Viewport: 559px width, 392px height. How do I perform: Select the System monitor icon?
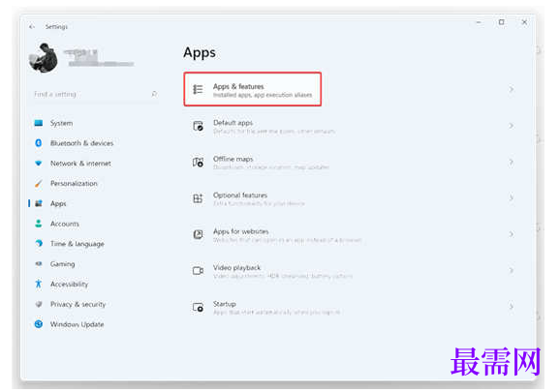39,123
